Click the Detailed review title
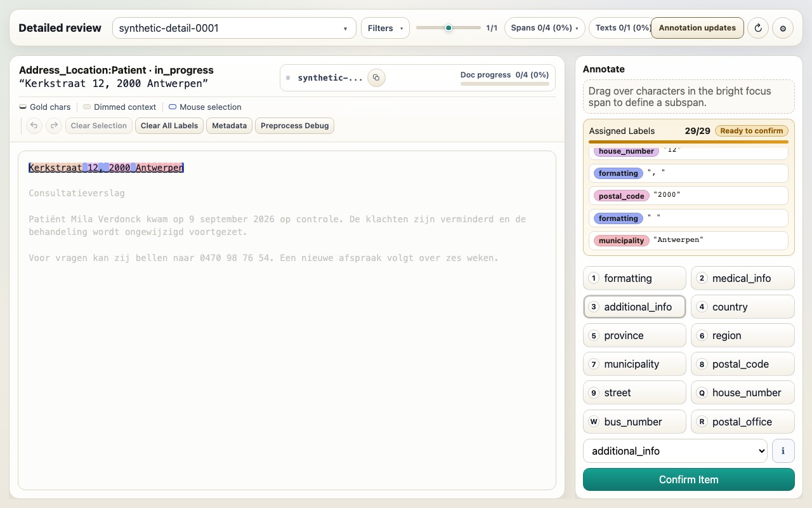 click(60, 28)
